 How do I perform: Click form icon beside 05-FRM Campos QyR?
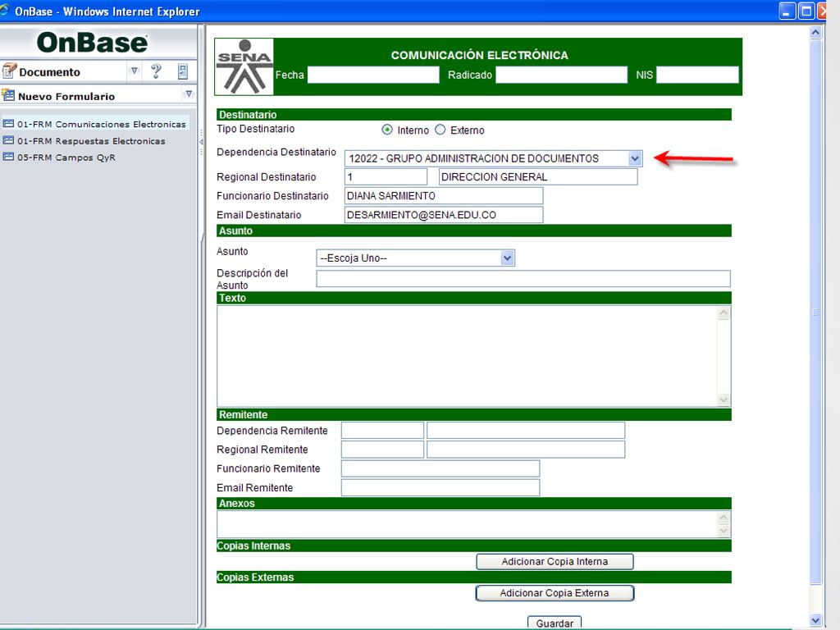click(x=8, y=157)
